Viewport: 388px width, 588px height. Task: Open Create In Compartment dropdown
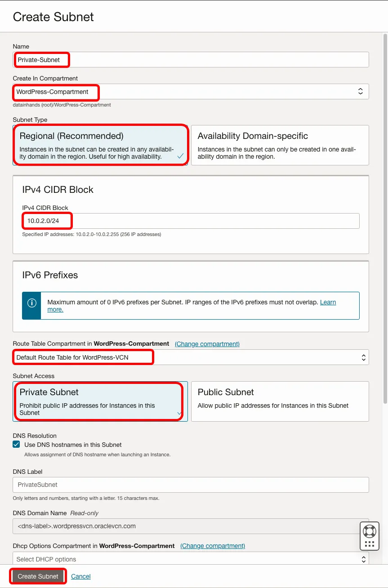191,92
